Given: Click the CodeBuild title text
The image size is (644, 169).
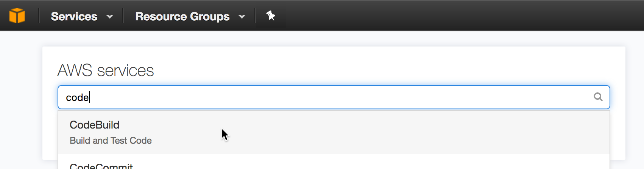Looking at the screenshot, I should pos(94,125).
